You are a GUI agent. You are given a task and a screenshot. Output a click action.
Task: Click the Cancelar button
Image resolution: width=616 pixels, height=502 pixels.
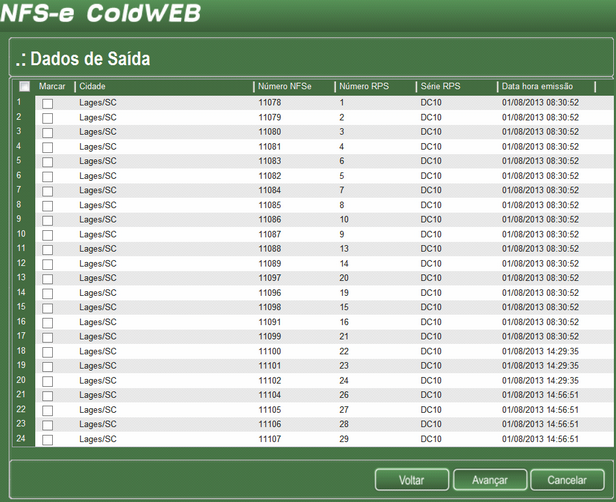click(x=567, y=480)
